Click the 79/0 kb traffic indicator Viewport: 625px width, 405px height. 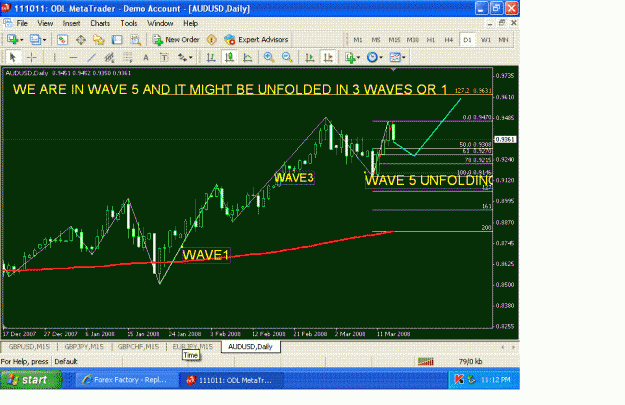tap(470, 362)
